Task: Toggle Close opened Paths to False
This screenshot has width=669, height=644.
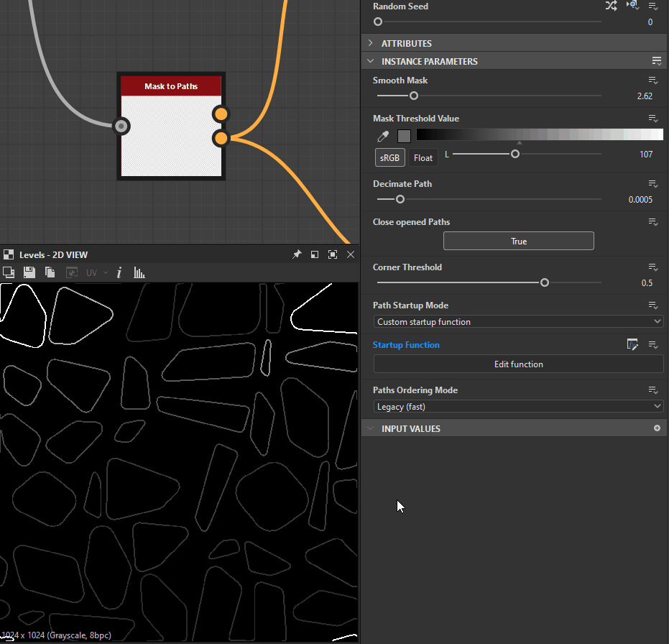Action: pyautogui.click(x=518, y=241)
